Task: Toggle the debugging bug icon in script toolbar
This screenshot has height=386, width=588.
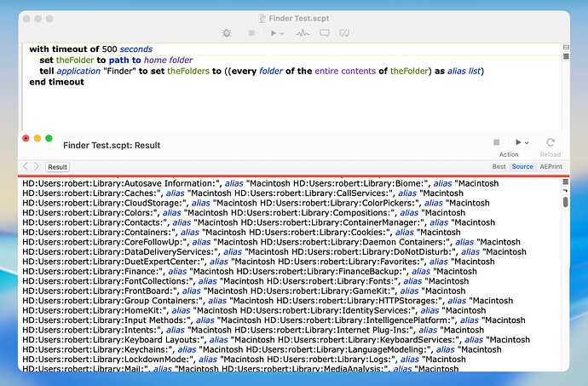Action: (227, 33)
